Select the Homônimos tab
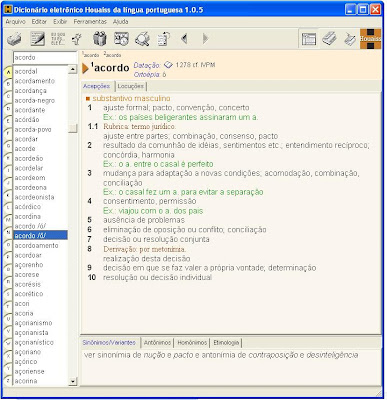This screenshot has width=387, height=400. [x=192, y=343]
